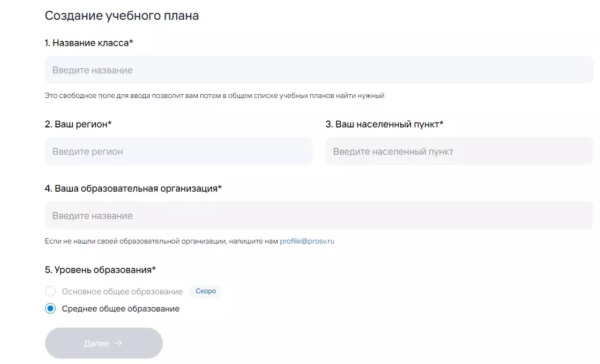Open the Введите населенный пункт combo field
The image size is (600, 364).
[459, 151]
